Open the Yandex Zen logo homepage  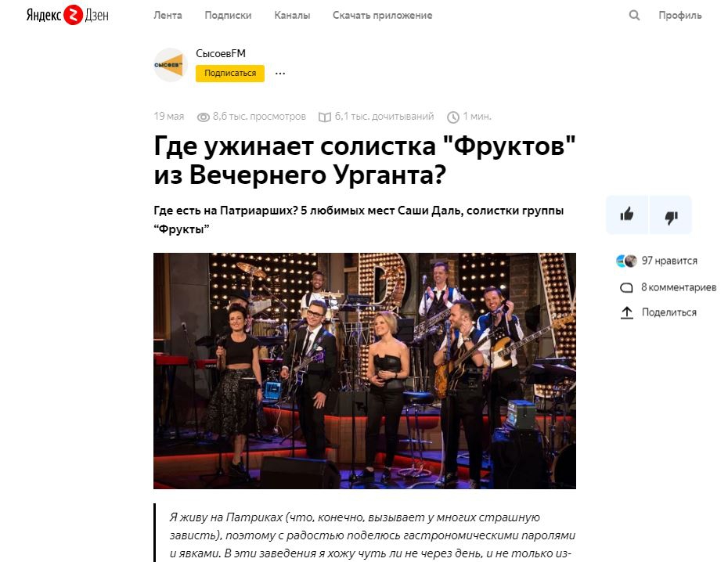pyautogui.click(x=67, y=15)
